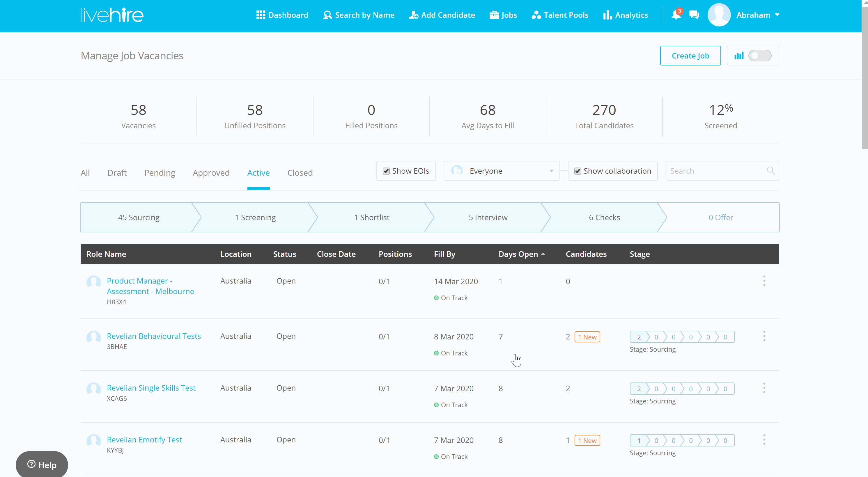The height and width of the screenshot is (477, 868).
Task: Sort by Role Name column header
Action: click(x=106, y=254)
